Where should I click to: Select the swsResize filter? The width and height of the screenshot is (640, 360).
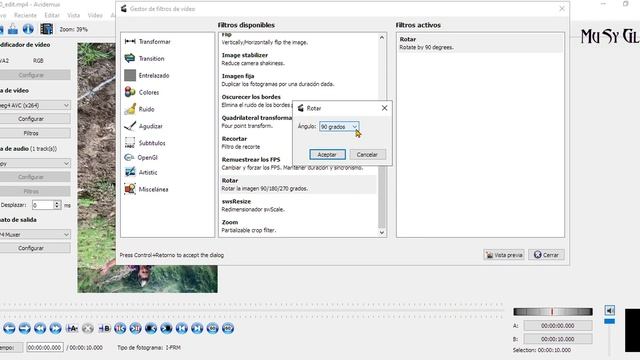click(298, 205)
